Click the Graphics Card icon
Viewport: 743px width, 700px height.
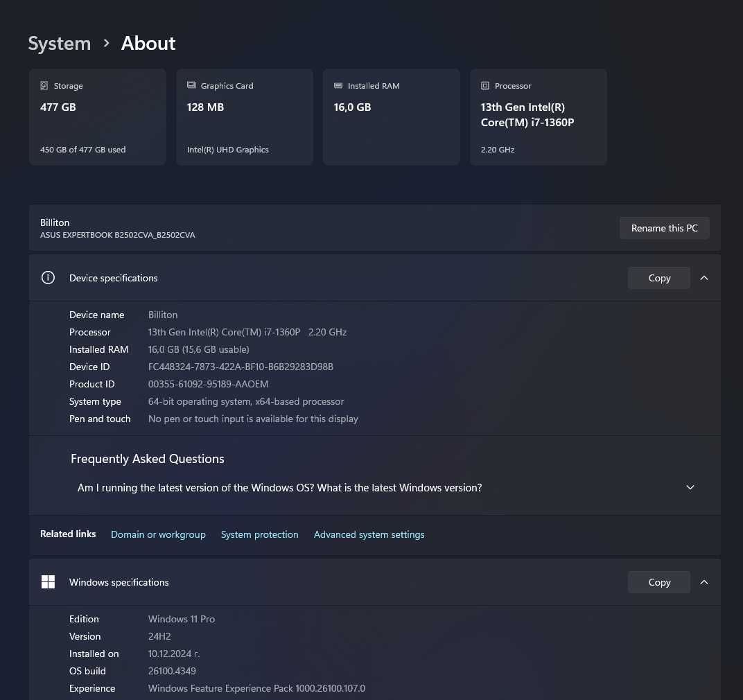click(x=191, y=85)
